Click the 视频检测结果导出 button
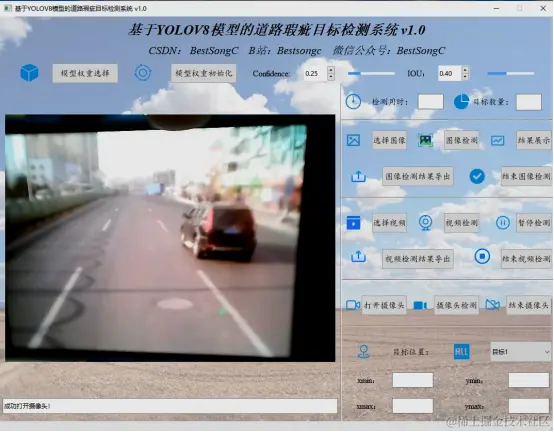The width and height of the screenshot is (554, 432). click(x=418, y=259)
